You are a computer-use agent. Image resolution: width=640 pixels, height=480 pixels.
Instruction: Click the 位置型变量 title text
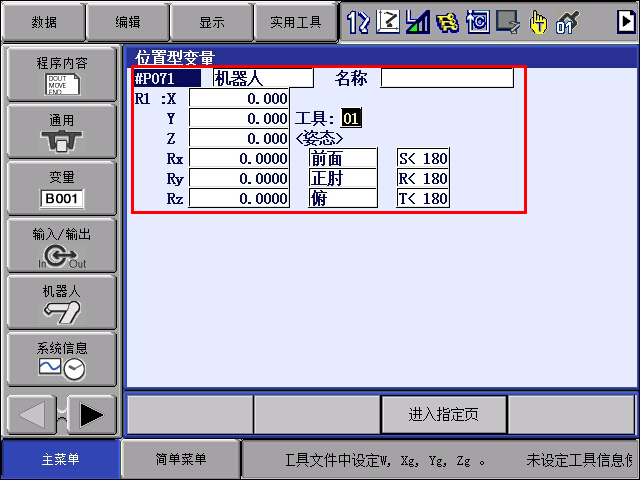point(175,58)
